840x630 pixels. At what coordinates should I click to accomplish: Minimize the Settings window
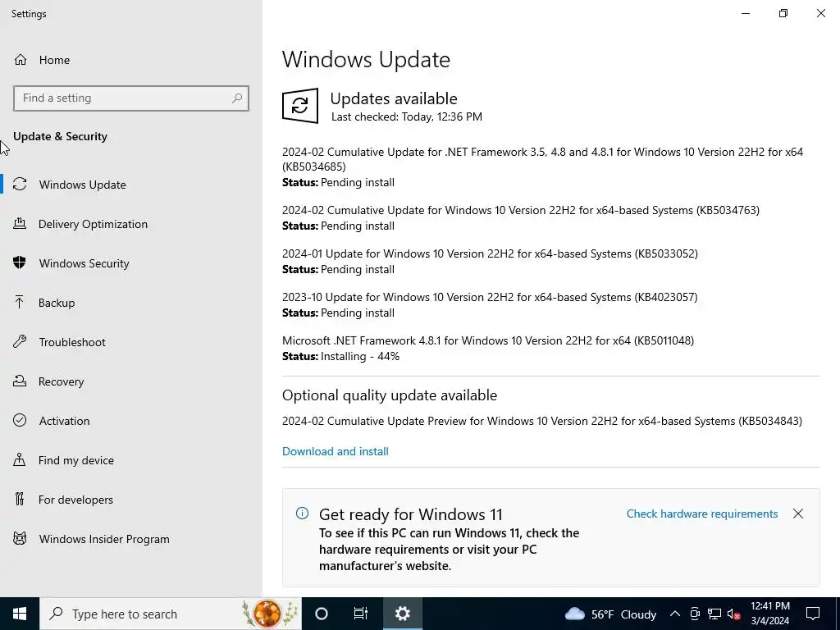point(746,13)
